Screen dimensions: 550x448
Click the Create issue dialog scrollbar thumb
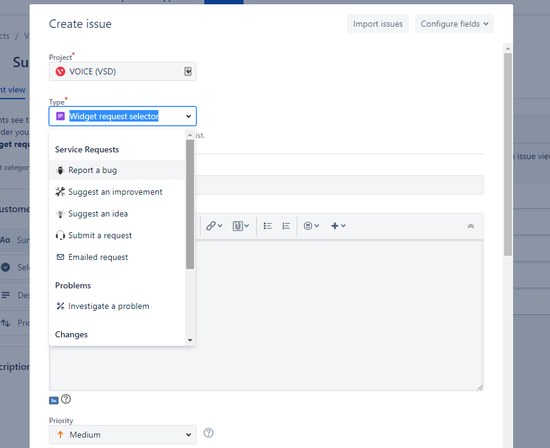pyautogui.click(x=508, y=154)
